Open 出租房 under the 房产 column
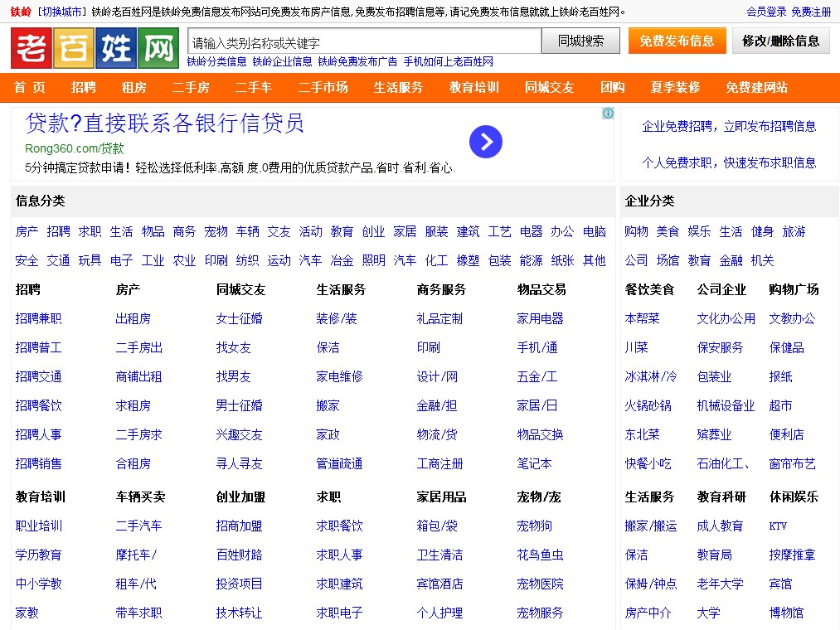The width and height of the screenshot is (840, 630). [x=134, y=318]
